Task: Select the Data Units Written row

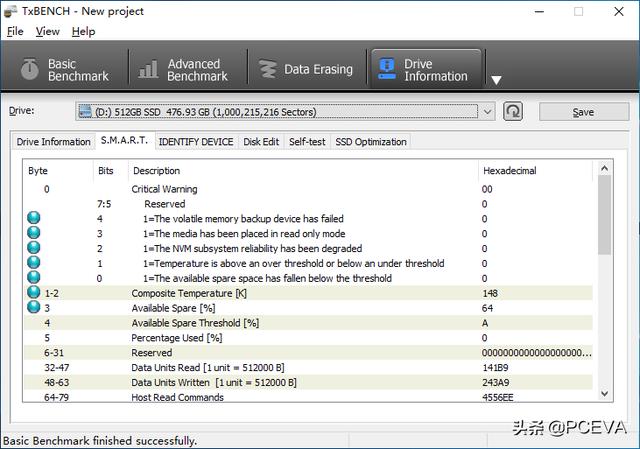Action: pos(308,382)
